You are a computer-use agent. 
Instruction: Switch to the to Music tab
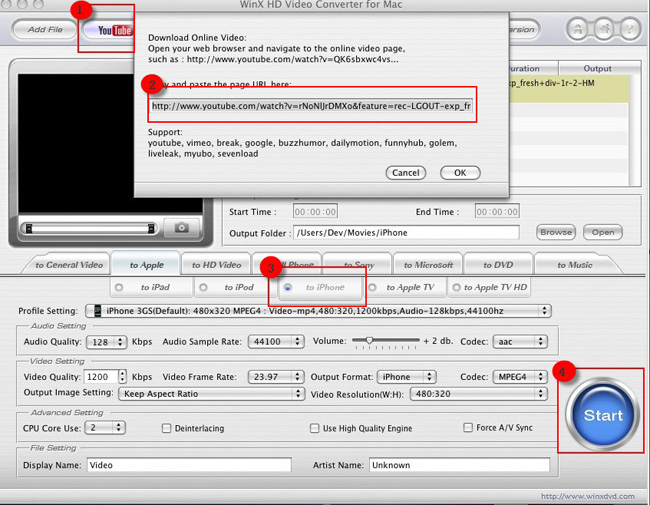tap(575, 265)
